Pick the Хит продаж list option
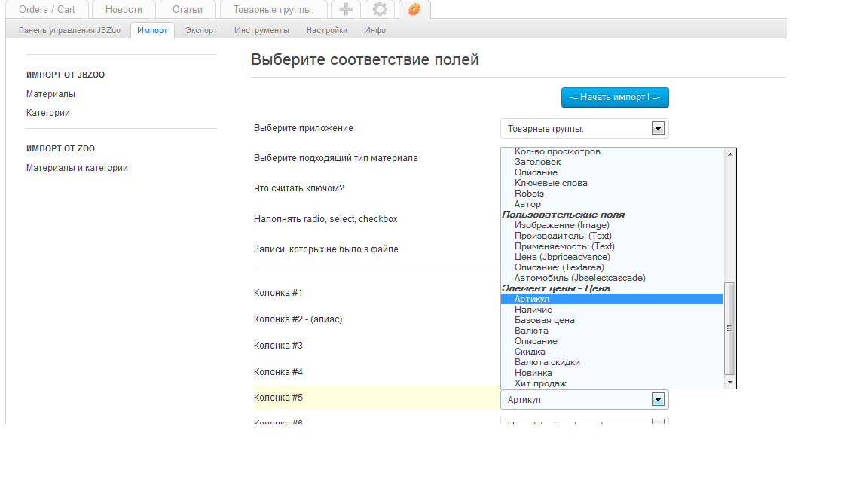868x488 pixels. coord(540,383)
